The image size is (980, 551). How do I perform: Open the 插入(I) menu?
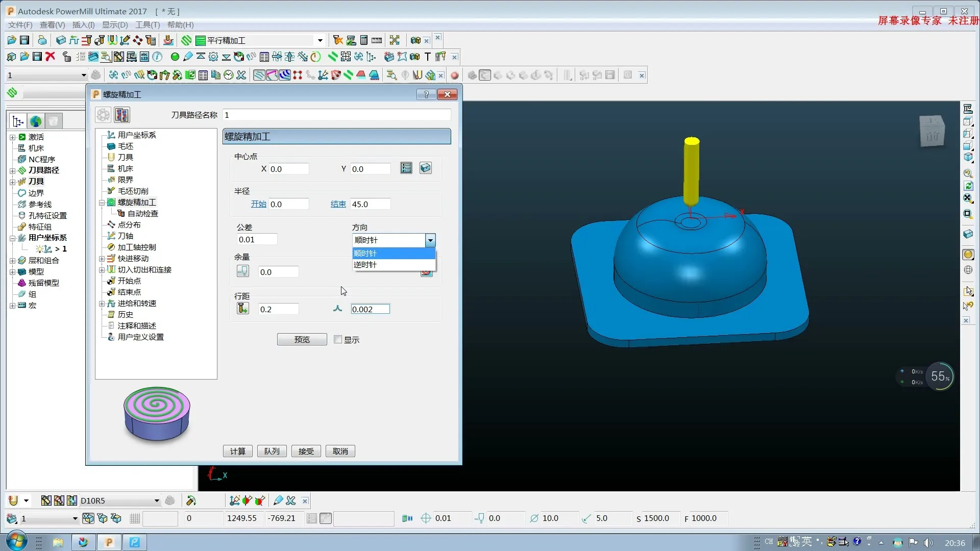pyautogui.click(x=83, y=25)
